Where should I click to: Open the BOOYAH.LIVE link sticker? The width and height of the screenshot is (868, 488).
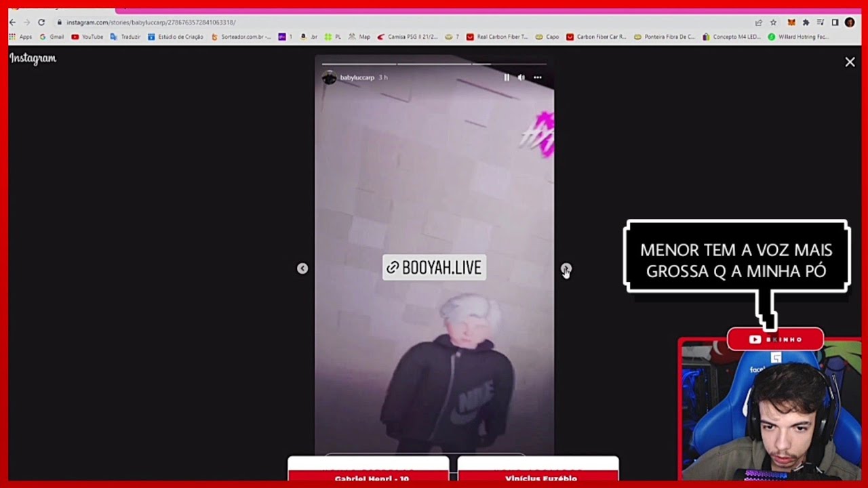point(434,268)
